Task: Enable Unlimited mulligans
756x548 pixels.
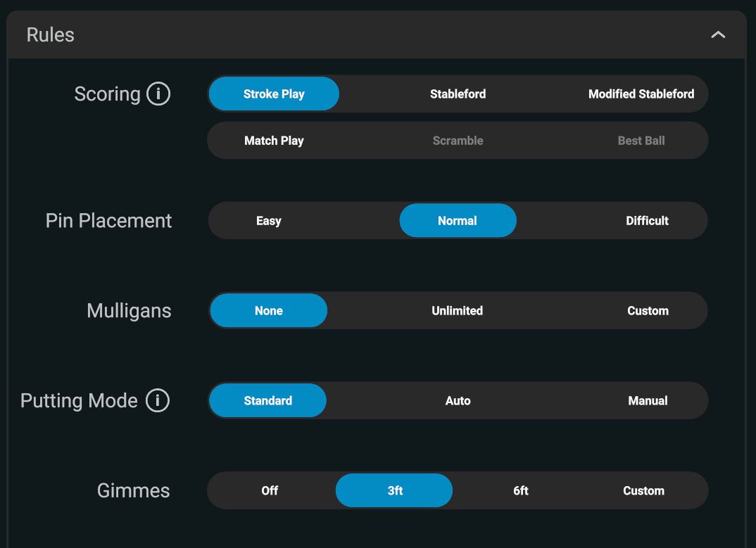Action: coord(458,311)
